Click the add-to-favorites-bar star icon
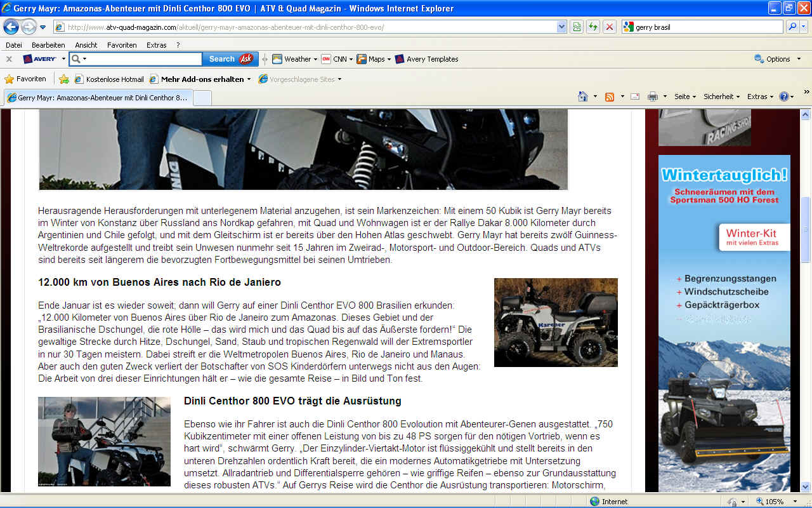 (63, 79)
